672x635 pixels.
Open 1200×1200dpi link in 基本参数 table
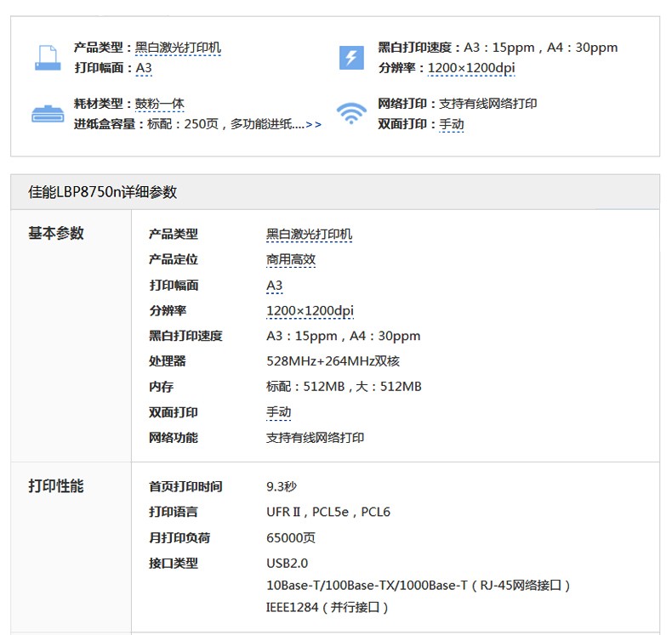pyautogui.click(x=310, y=310)
